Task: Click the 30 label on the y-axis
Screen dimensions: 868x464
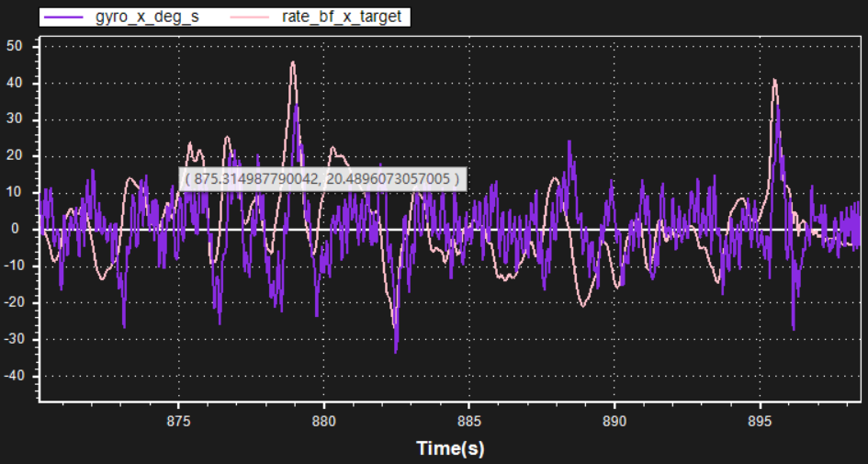Action: tap(14, 119)
